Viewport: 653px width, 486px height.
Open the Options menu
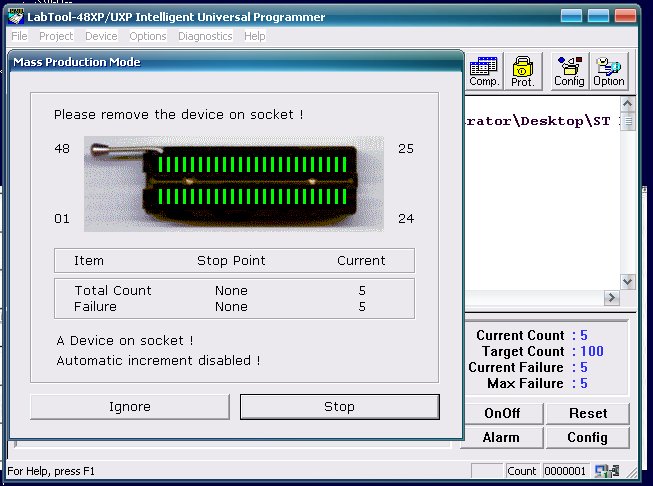148,36
